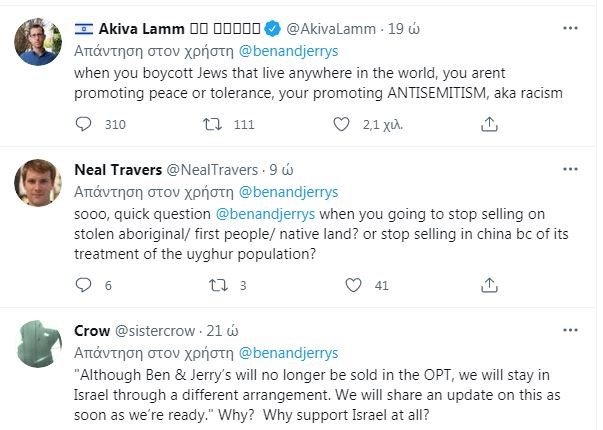This screenshot has height=430, width=603.
Task: Open Crow's avatar image
Action: tap(38, 345)
